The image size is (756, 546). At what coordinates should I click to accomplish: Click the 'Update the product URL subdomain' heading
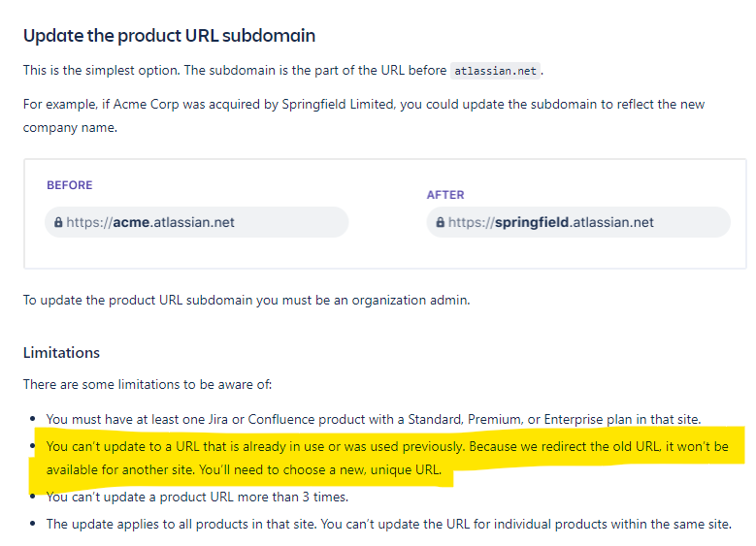click(x=169, y=36)
